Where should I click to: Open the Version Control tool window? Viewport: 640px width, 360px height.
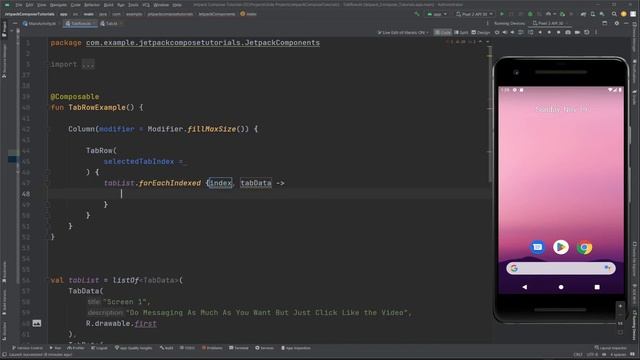tap(27, 348)
